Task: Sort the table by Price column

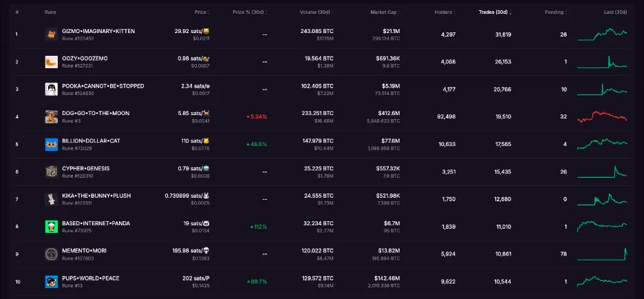Action: pyautogui.click(x=202, y=12)
